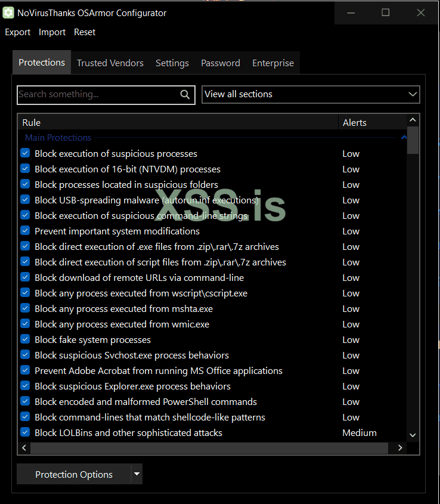Click the 'Medium' alert value for LOLBins
The height and width of the screenshot is (504, 440).
(x=360, y=433)
